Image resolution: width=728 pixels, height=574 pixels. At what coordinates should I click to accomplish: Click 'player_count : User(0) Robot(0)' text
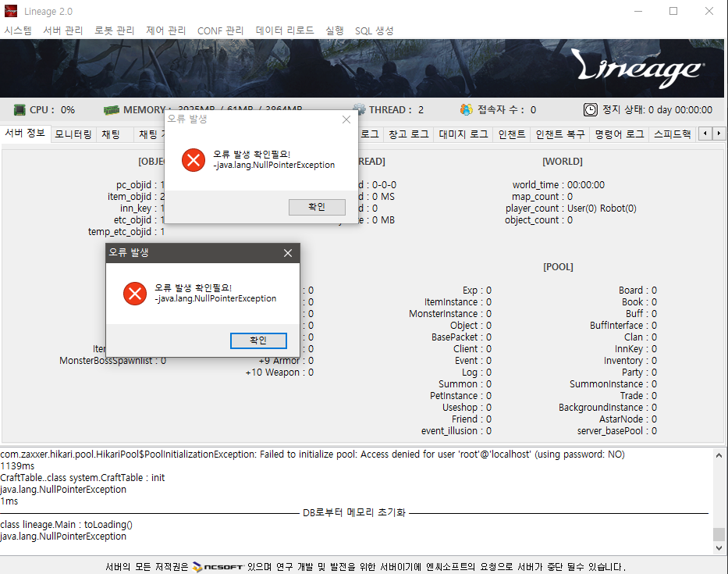570,209
